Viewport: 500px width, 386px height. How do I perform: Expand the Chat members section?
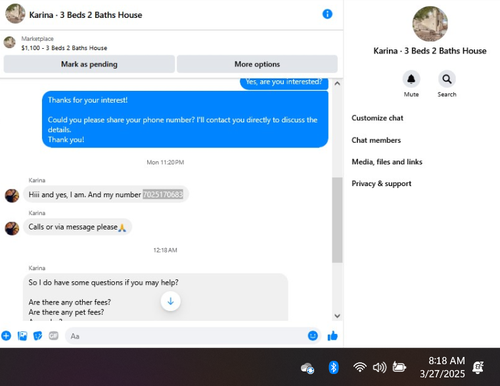click(376, 140)
